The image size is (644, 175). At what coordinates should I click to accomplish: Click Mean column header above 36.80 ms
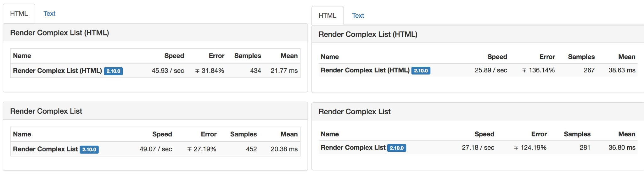(x=627, y=134)
